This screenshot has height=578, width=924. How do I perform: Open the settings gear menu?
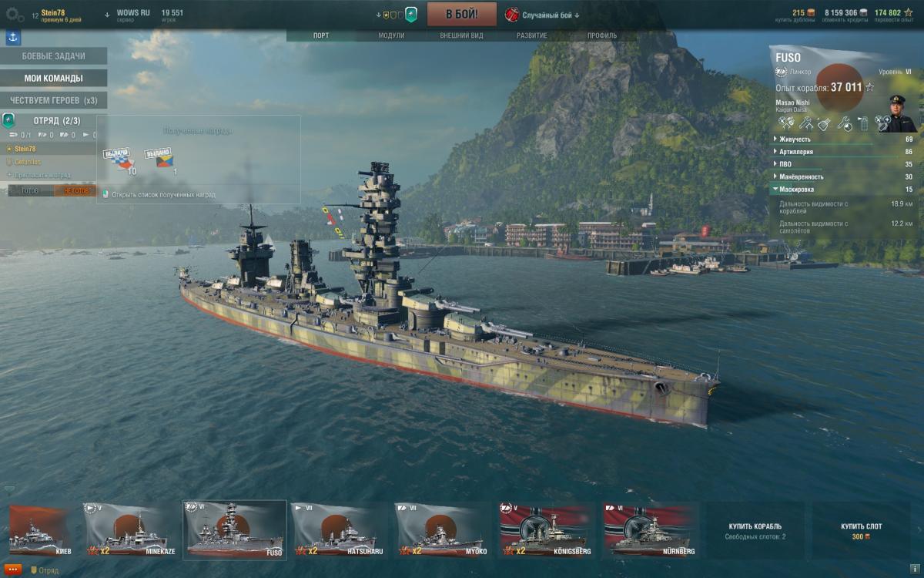13,14
